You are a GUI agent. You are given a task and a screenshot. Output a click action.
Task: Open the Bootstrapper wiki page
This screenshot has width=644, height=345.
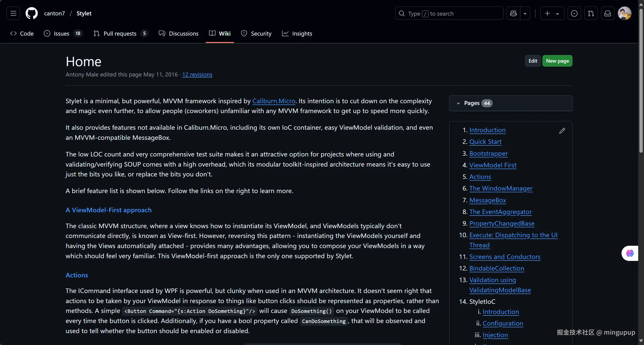click(488, 153)
